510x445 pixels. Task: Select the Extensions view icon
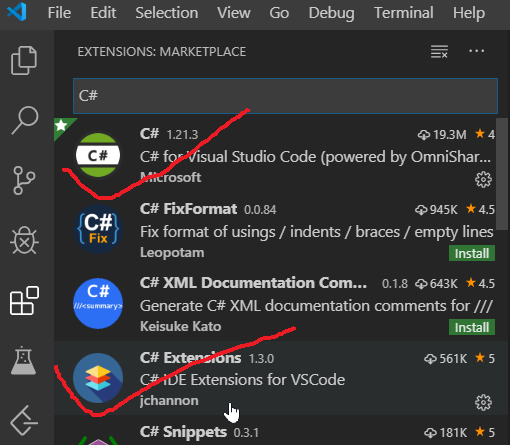click(24, 300)
